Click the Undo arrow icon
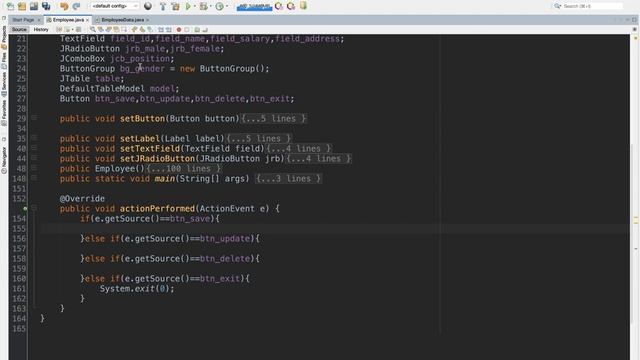 pyautogui.click(x=64, y=6)
